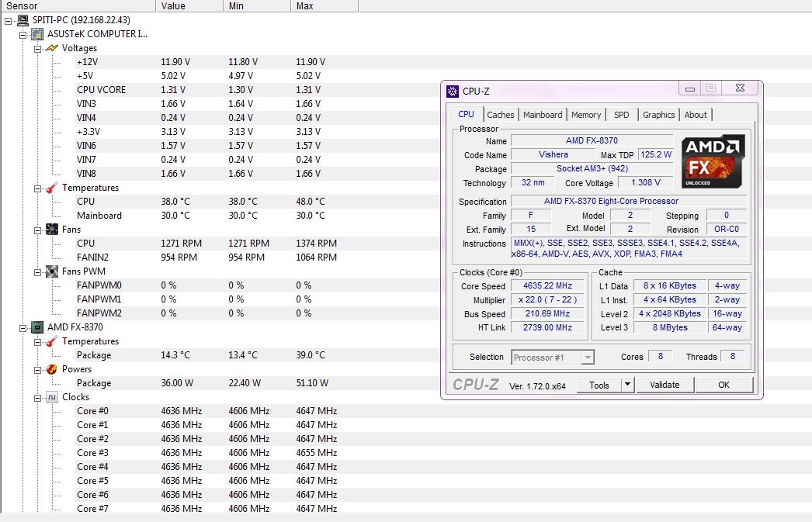Screen dimensions: 812x522
Task: Click the Clocks waveform icon
Action: (x=52, y=397)
